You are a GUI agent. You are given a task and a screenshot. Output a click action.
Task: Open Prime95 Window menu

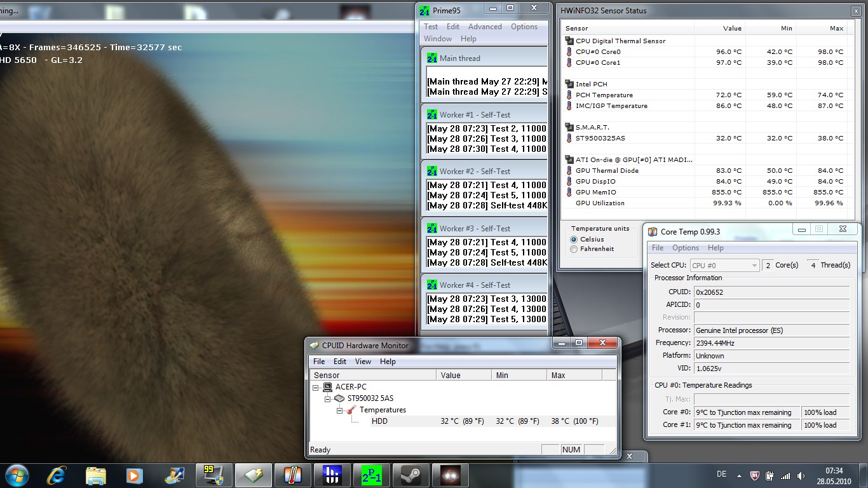(438, 39)
